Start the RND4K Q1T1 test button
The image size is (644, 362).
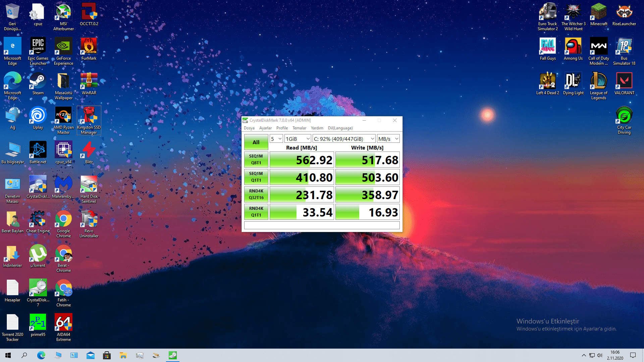pyautogui.click(x=256, y=212)
